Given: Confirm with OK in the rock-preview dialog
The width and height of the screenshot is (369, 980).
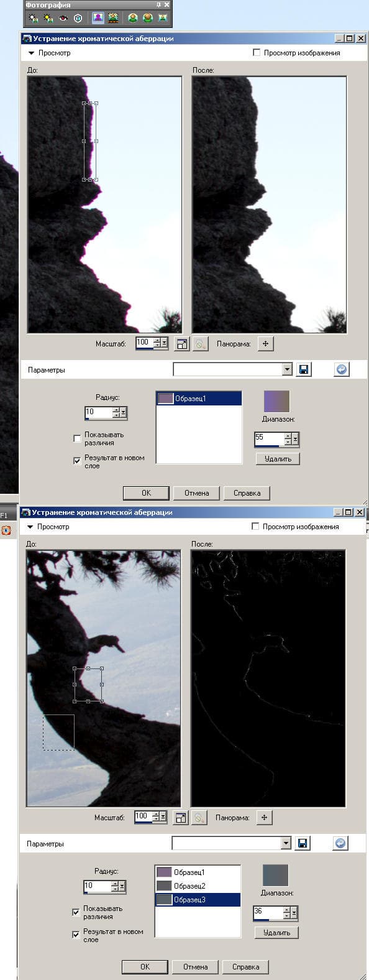Looking at the screenshot, I should (x=146, y=493).
